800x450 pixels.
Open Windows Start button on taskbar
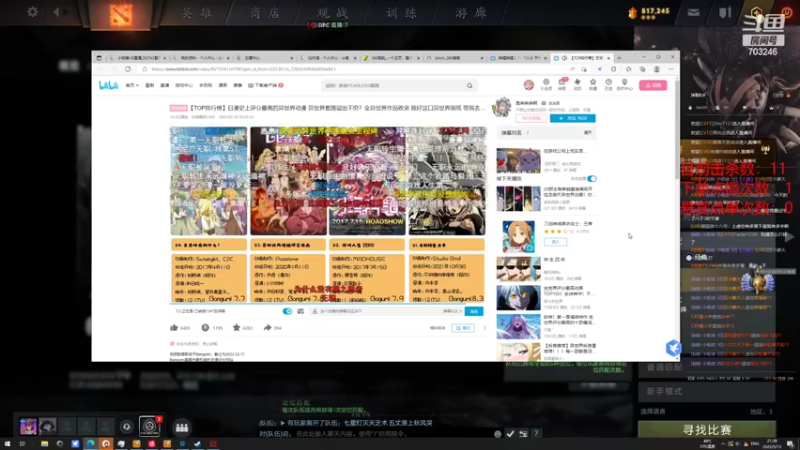7,444
